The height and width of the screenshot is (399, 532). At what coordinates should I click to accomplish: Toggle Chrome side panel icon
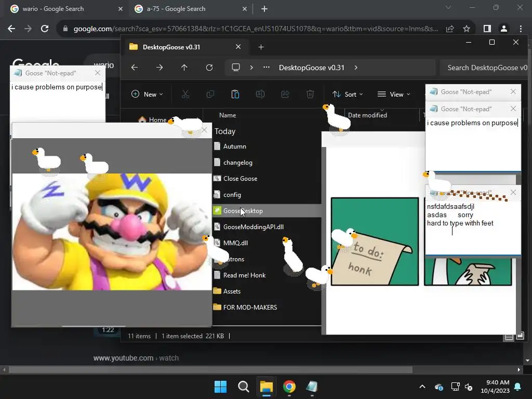(487, 29)
